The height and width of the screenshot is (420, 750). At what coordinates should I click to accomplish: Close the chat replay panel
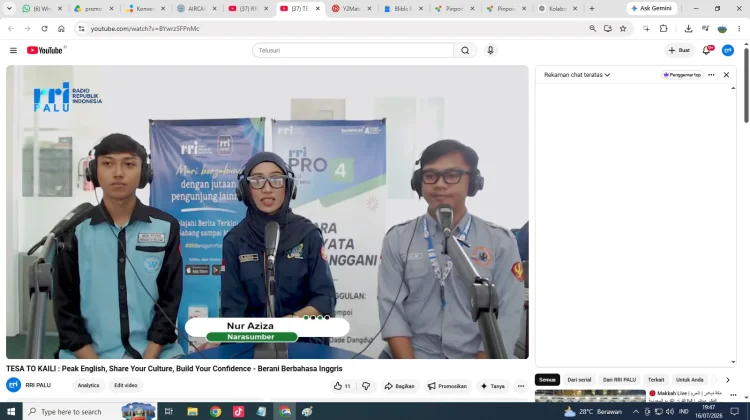726,75
